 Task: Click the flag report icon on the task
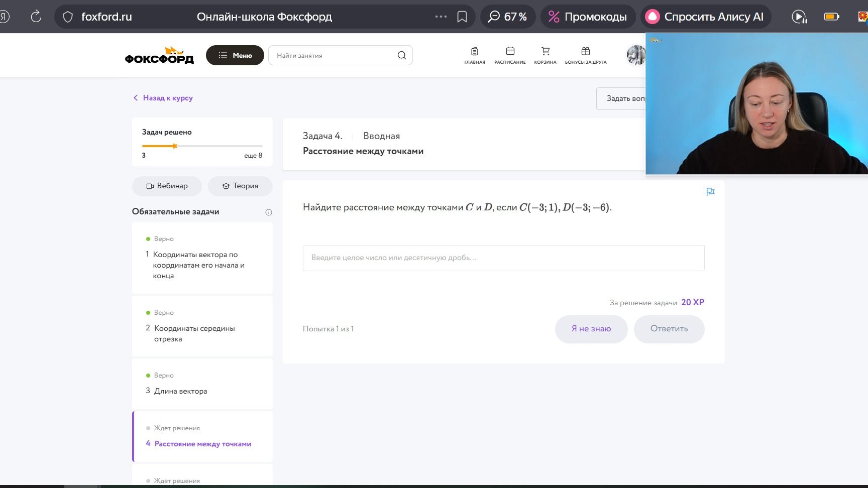tap(710, 192)
